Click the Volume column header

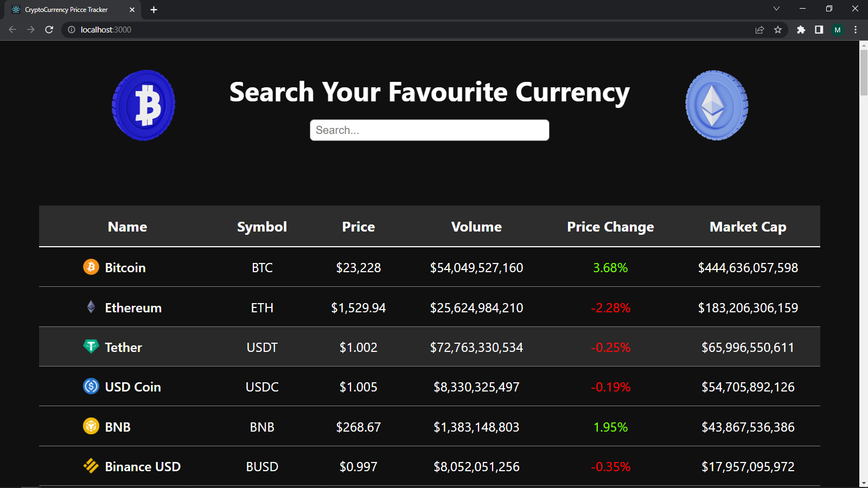tap(477, 227)
